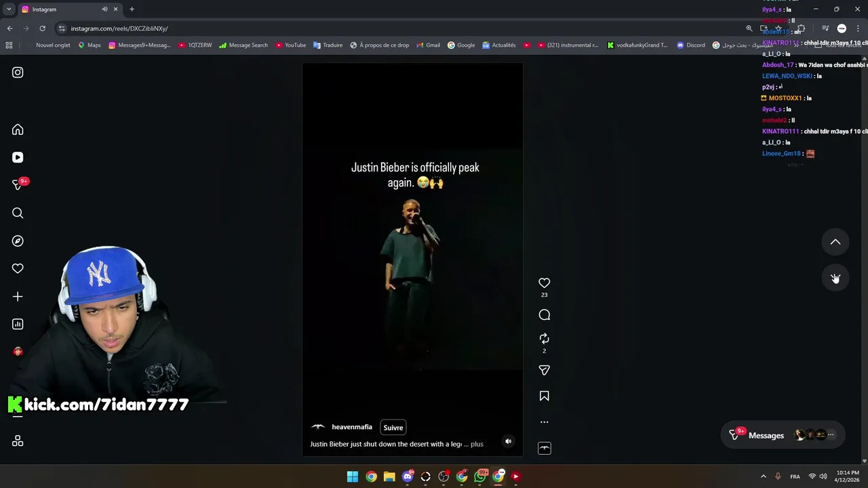Image resolution: width=868 pixels, height=488 pixels.
Task: Open the 1QTZERW bookmark
Action: [195, 45]
